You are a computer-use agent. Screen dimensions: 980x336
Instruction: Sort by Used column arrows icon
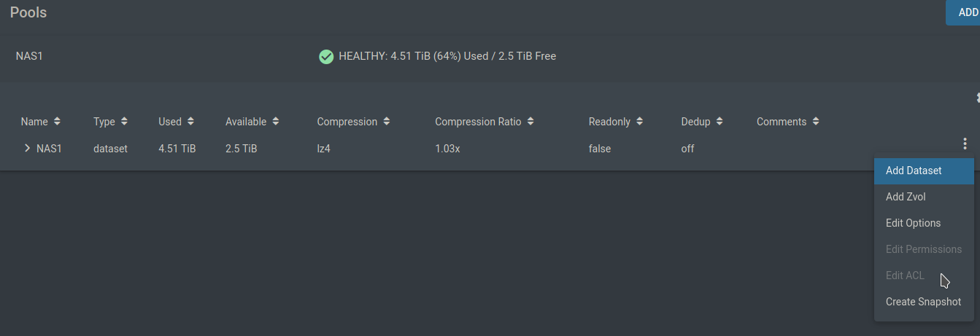click(190, 122)
